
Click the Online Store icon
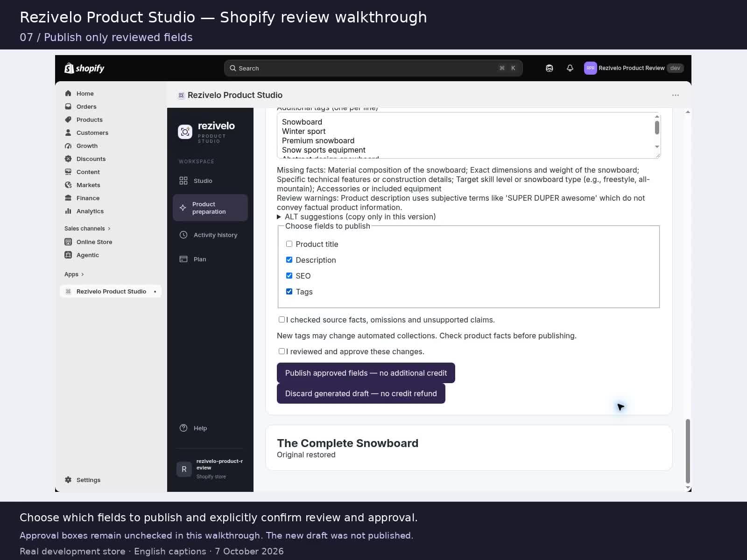(68, 242)
